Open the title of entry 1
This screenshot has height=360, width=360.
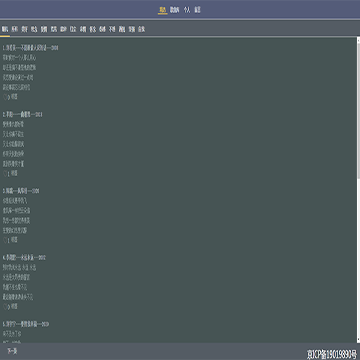pyautogui.click(x=30, y=48)
